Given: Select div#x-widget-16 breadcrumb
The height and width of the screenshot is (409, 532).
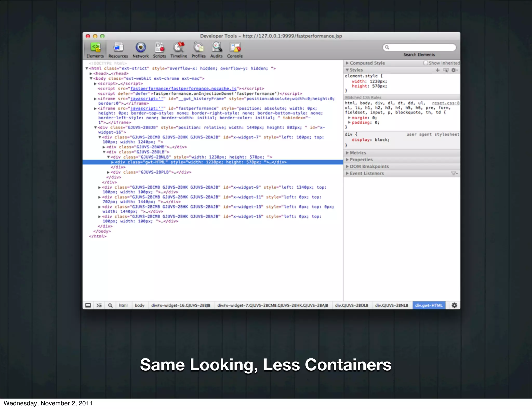Looking at the screenshot, I should pyautogui.click(x=181, y=305).
